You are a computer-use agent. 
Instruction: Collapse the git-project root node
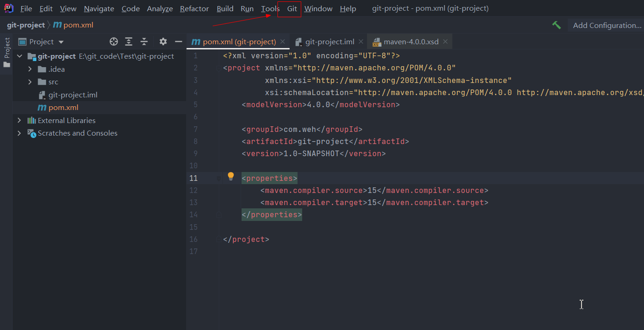tap(19, 56)
